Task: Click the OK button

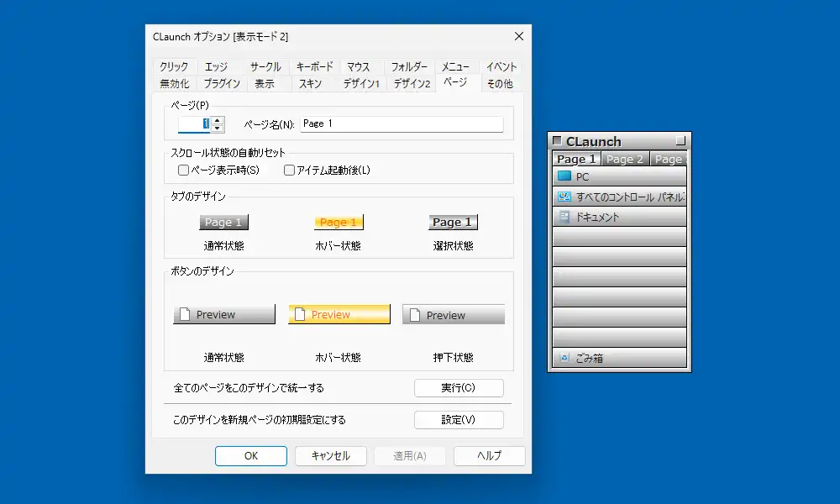Action: pos(250,456)
